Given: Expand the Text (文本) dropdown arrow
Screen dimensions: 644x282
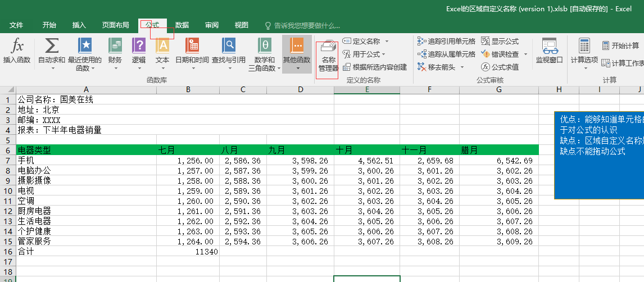Looking at the screenshot, I should (x=162, y=68).
